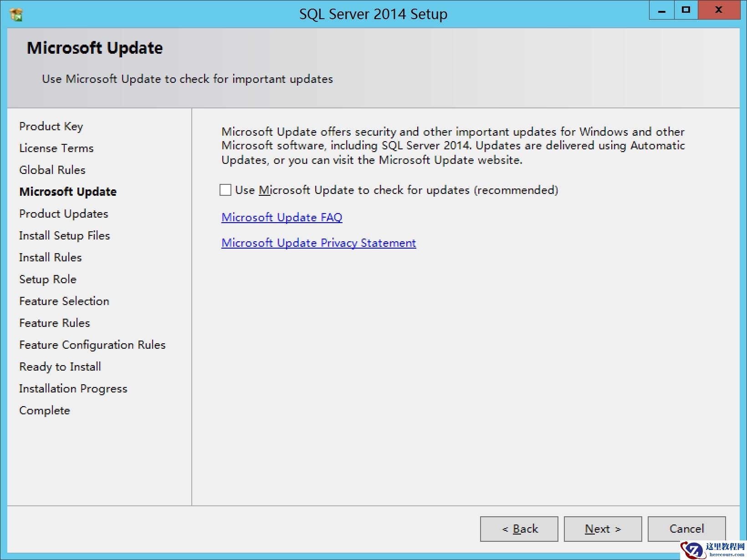Image resolution: width=747 pixels, height=560 pixels.
Task: Select Feature Rules step in sidebar
Action: [55, 323]
